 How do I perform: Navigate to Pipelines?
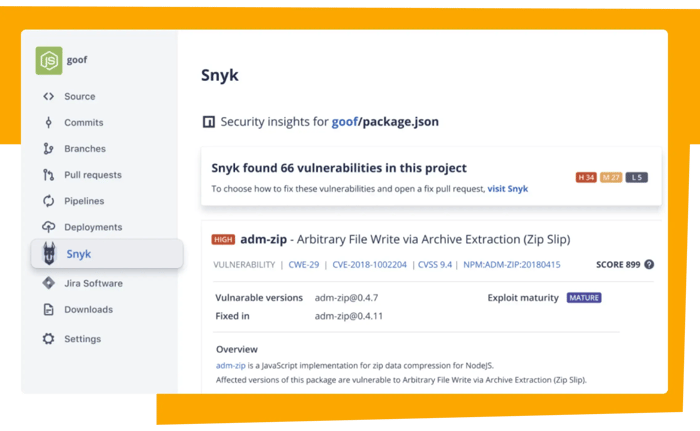pos(84,201)
